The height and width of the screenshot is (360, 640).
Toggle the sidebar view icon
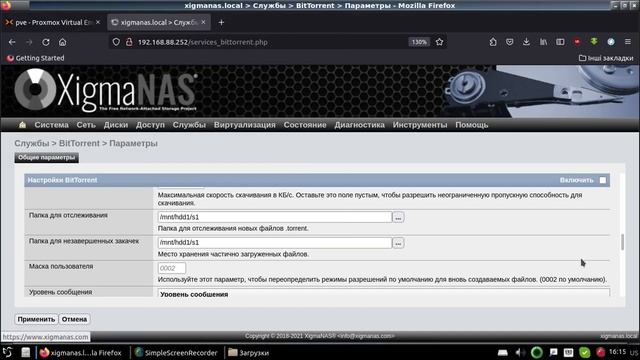(560, 42)
